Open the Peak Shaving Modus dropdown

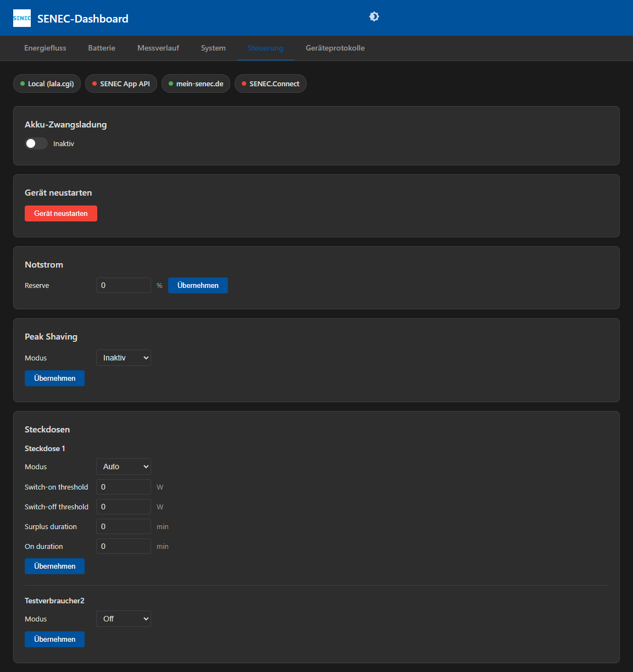tap(124, 358)
